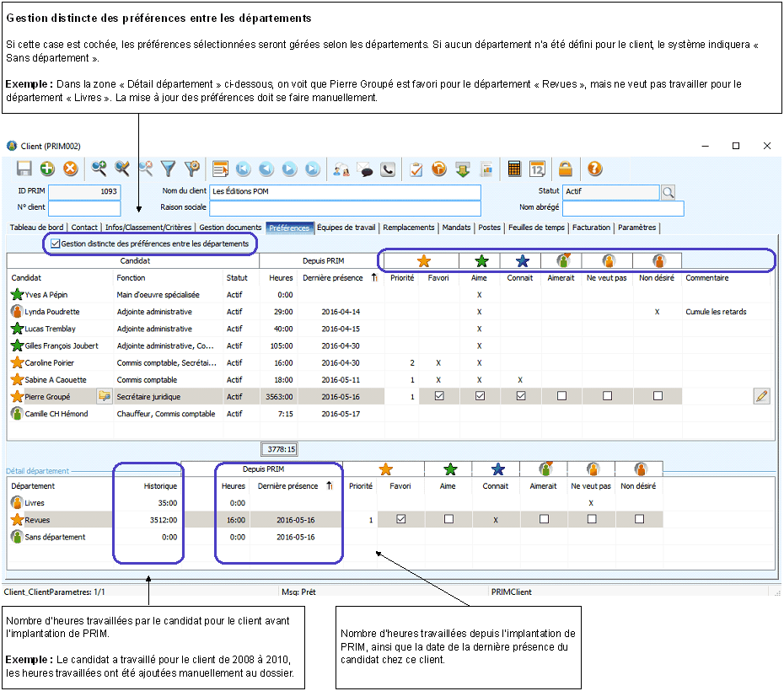Open the Statut lookup magnifier button
The image size is (784, 691).
668,192
